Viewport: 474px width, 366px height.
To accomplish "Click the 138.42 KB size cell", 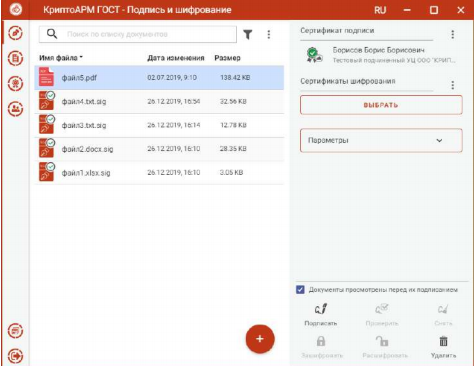I will [235, 77].
